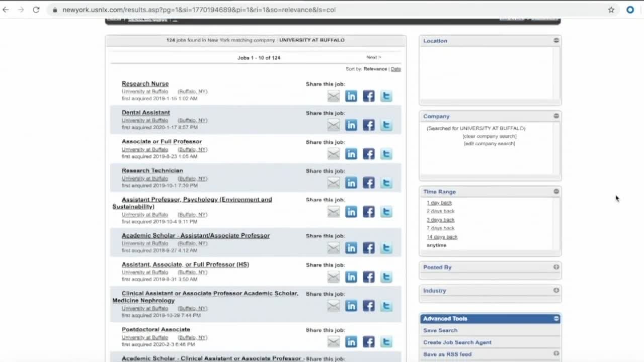Open Associate or Full Professor listing
Screen dimensions: 644x362
[x=162, y=142]
